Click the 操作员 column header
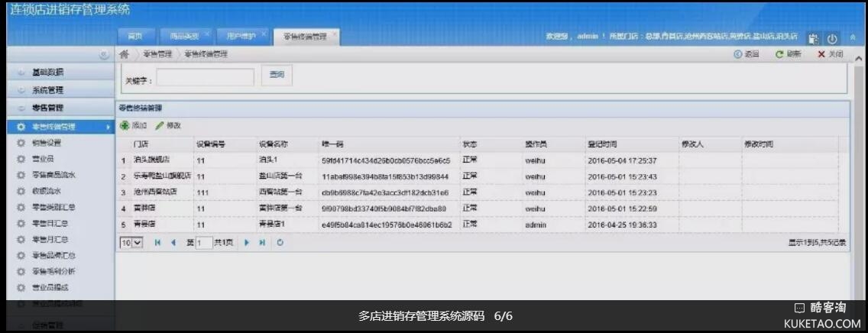Viewport: 868px width, 333px height. click(553, 144)
